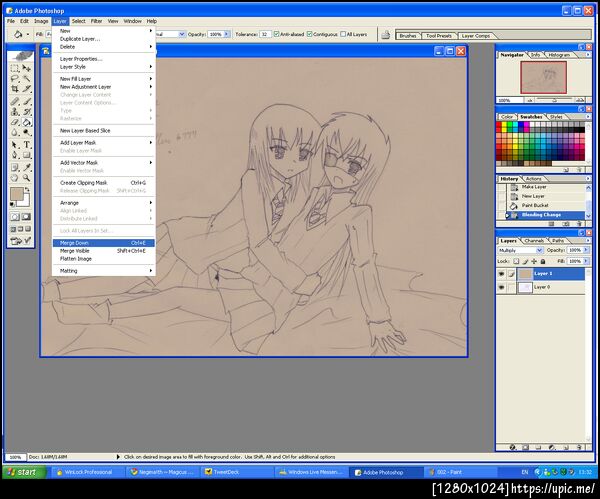Select the Type tool
600x499 pixels.
26,145
